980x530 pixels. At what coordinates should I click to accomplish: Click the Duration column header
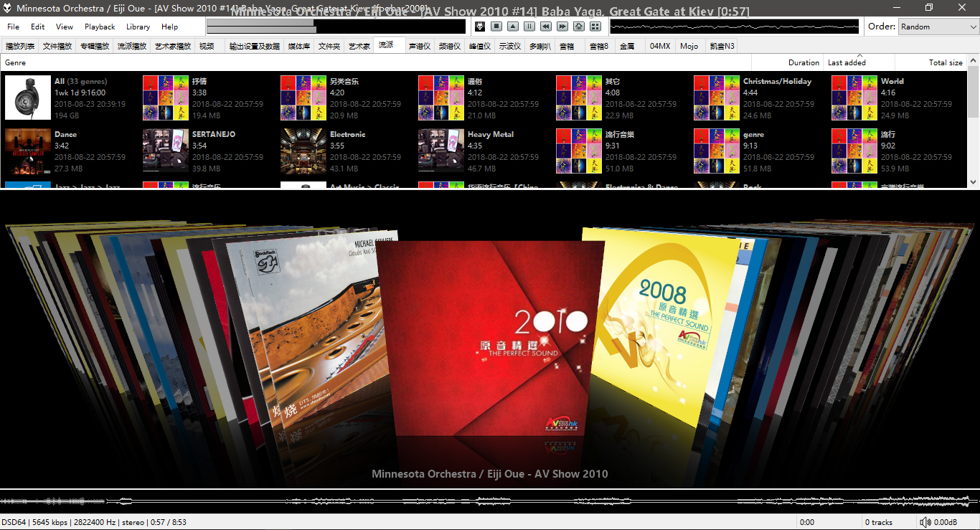[x=803, y=62]
